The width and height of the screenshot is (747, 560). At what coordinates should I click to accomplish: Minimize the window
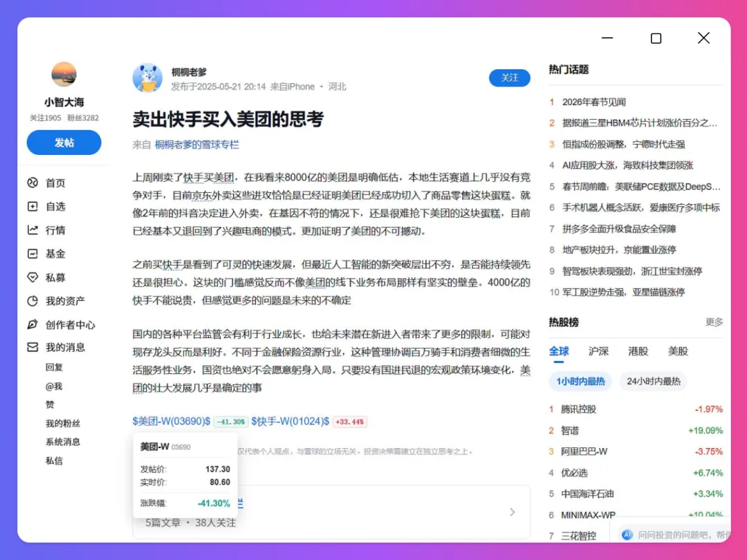coord(607,38)
